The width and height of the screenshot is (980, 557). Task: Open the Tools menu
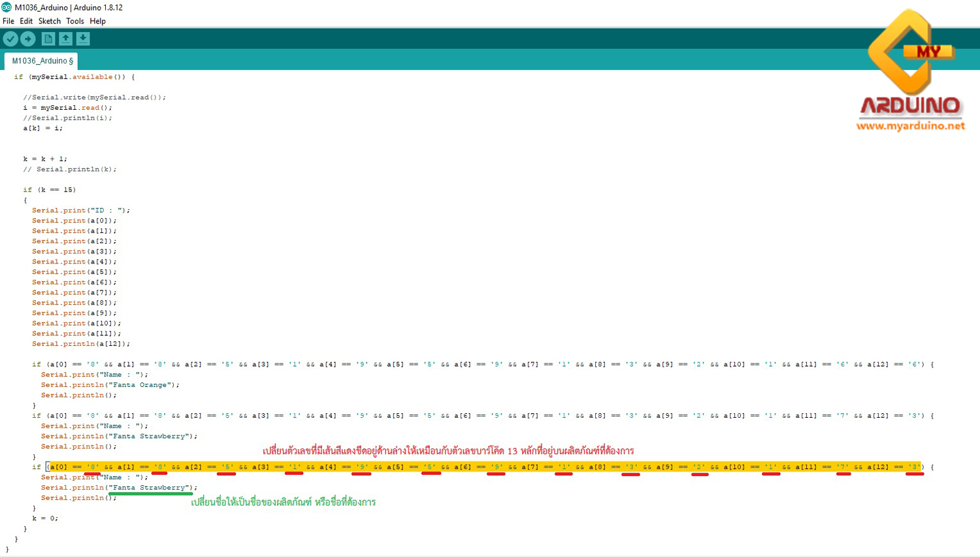coord(74,21)
